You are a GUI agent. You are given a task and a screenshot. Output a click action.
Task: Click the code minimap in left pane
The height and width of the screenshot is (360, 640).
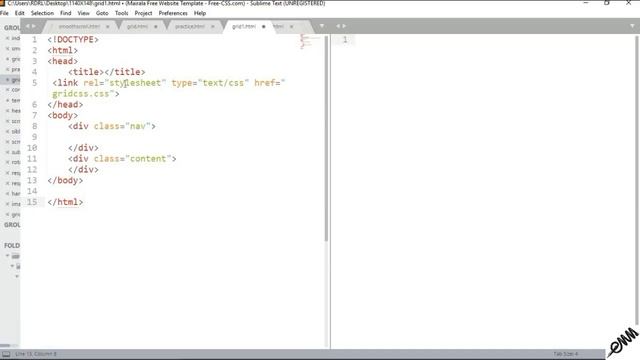click(x=309, y=42)
